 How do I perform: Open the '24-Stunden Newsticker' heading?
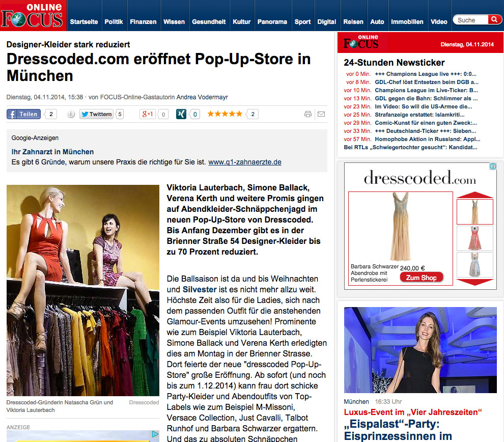395,62
